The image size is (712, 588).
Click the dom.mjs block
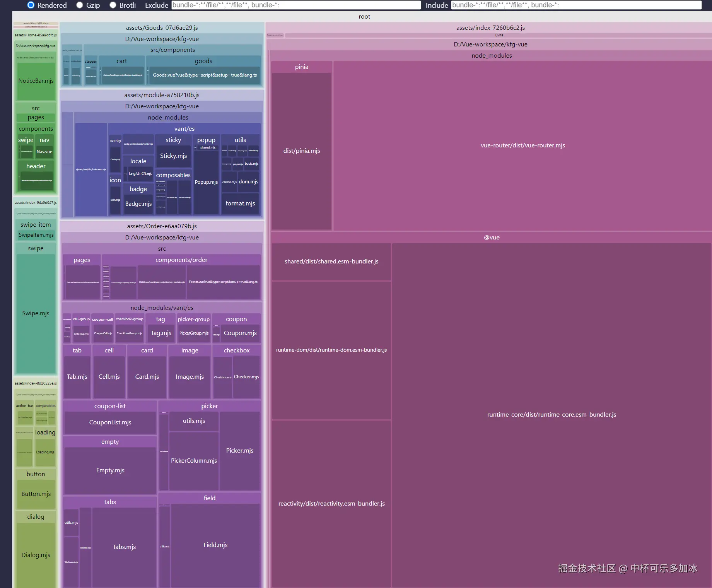248,182
